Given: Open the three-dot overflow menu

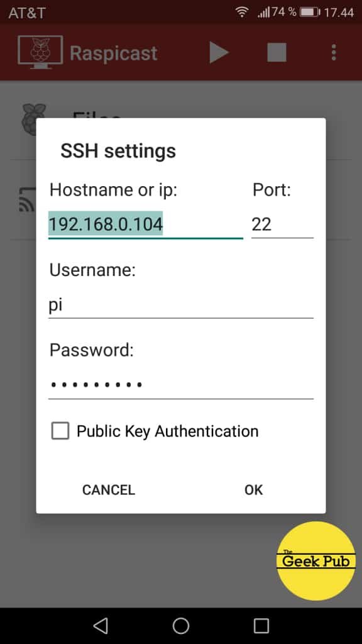Looking at the screenshot, I should tap(334, 53).
